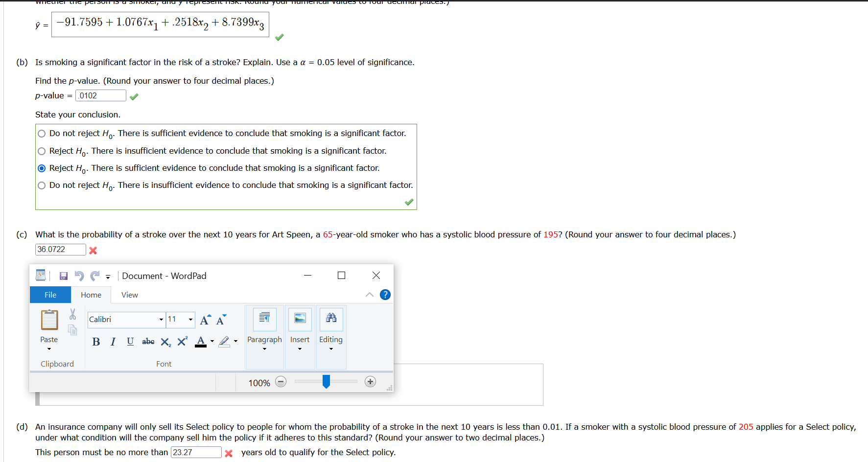Screen dimensions: 868x462
Task: Click the p-value input field
Action: [x=101, y=95]
